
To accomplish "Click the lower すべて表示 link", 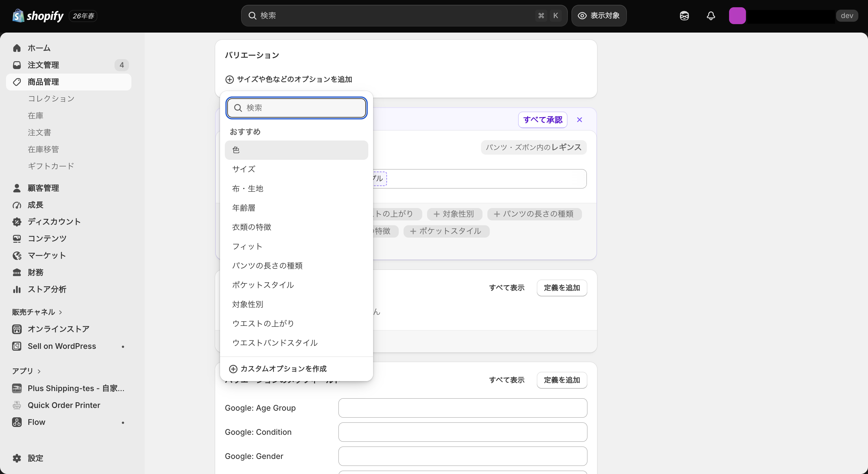I will [507, 380].
